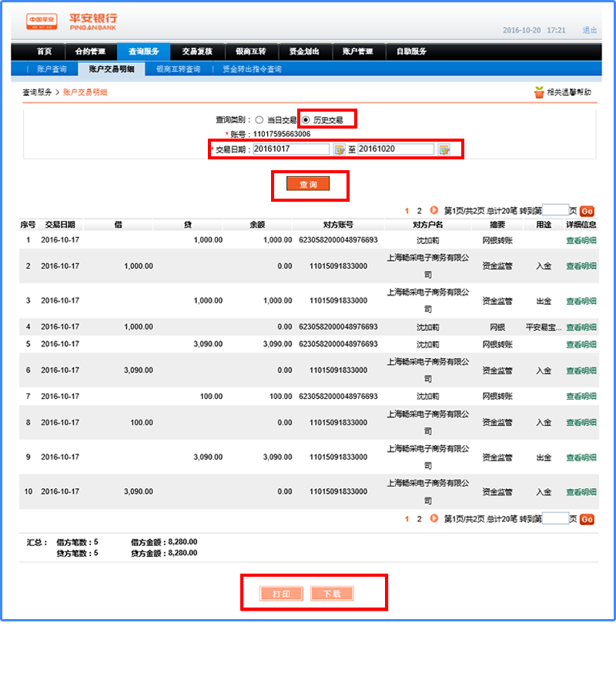Screen dimensions: 616x693
Task: Click the help icon beside 相关温馨帮助
Action: [x=539, y=92]
